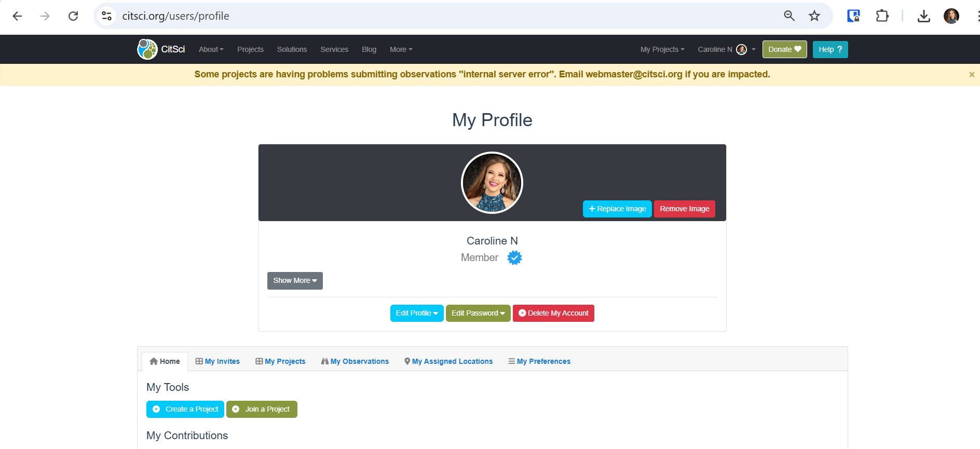Open the My Projects navbar dropdown
The height and width of the screenshot is (449, 980).
662,49
